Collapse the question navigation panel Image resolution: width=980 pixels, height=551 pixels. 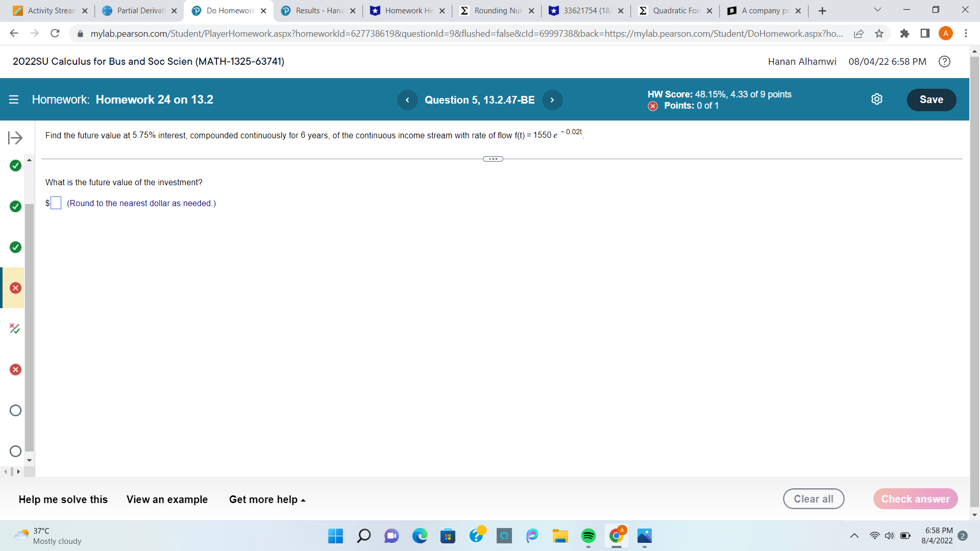16,137
